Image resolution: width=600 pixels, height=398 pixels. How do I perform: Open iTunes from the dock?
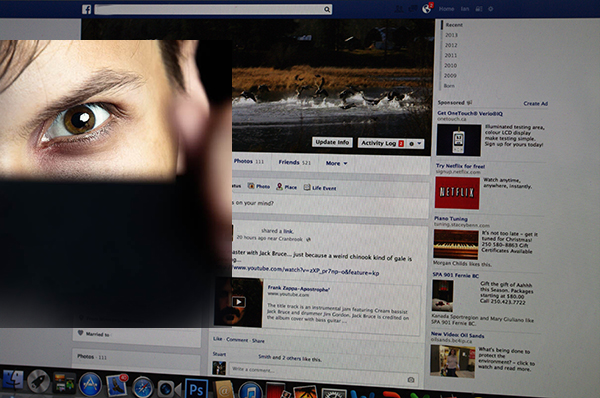[x=251, y=391]
